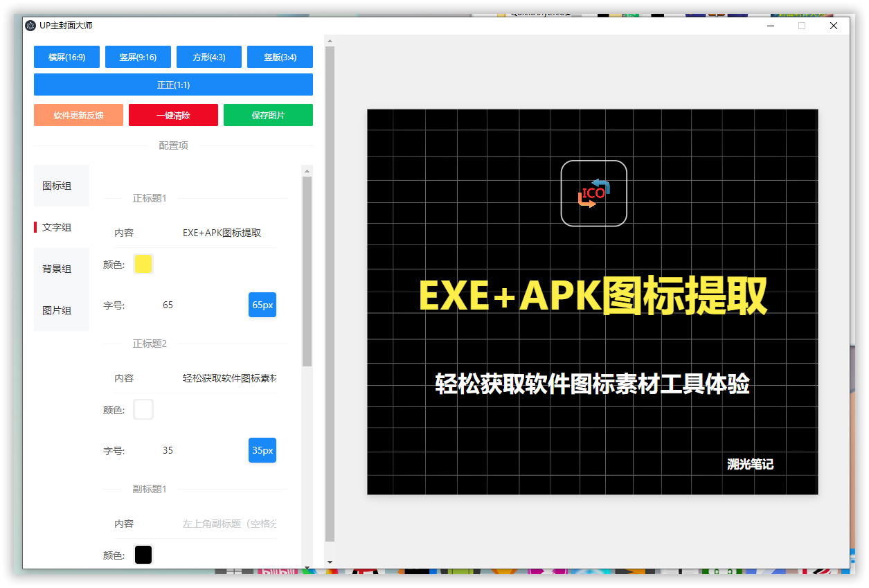Screen dimensions: 869x588
Task: Click the preview pane vertical scrollbar
Action: 330,294
